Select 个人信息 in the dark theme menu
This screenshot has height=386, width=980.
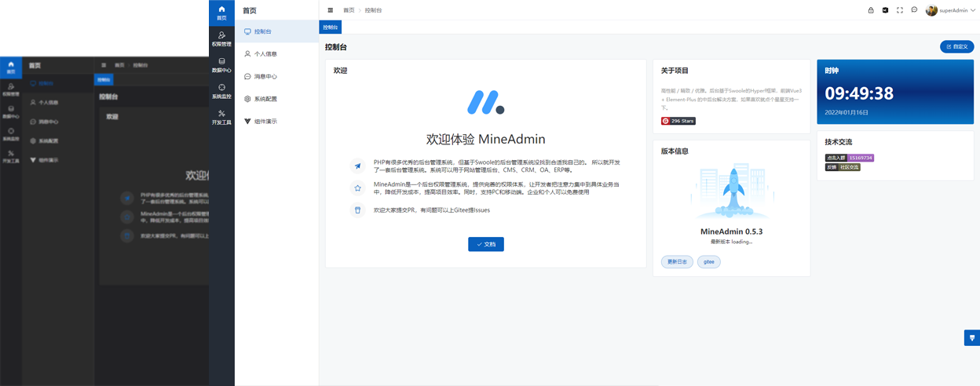pyautogui.click(x=59, y=103)
